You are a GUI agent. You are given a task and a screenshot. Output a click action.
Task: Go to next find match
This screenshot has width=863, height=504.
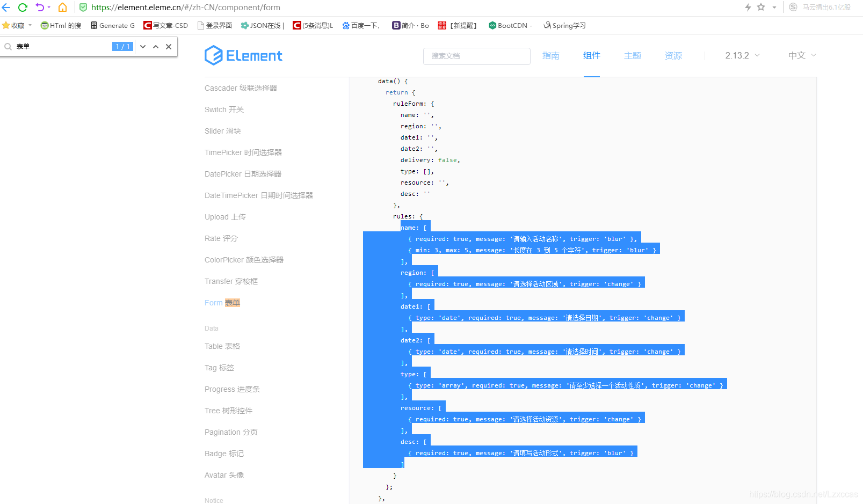(x=143, y=47)
